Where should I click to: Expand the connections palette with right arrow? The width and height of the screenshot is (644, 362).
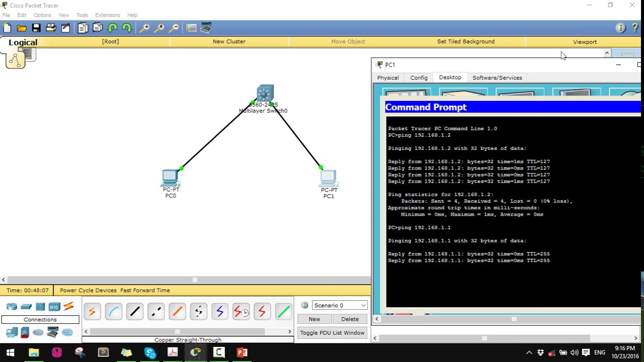[289, 331]
